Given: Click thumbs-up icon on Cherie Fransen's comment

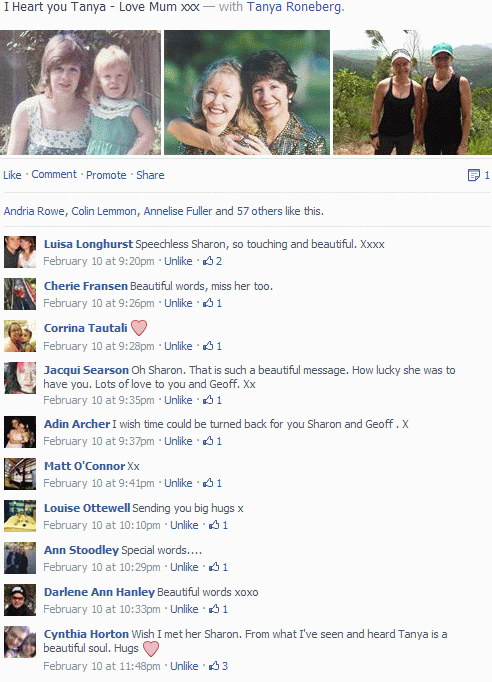Looking at the screenshot, I should click(x=208, y=303).
